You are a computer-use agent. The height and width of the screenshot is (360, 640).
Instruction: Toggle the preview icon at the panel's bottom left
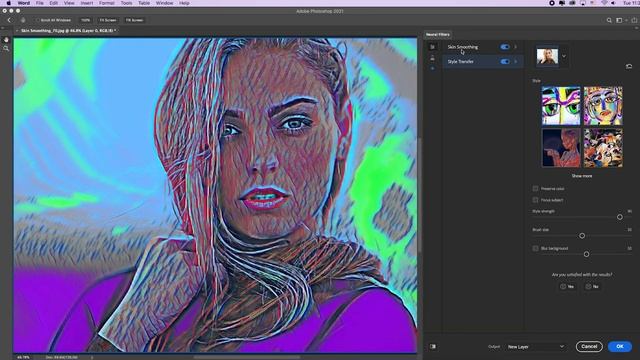coord(433,347)
